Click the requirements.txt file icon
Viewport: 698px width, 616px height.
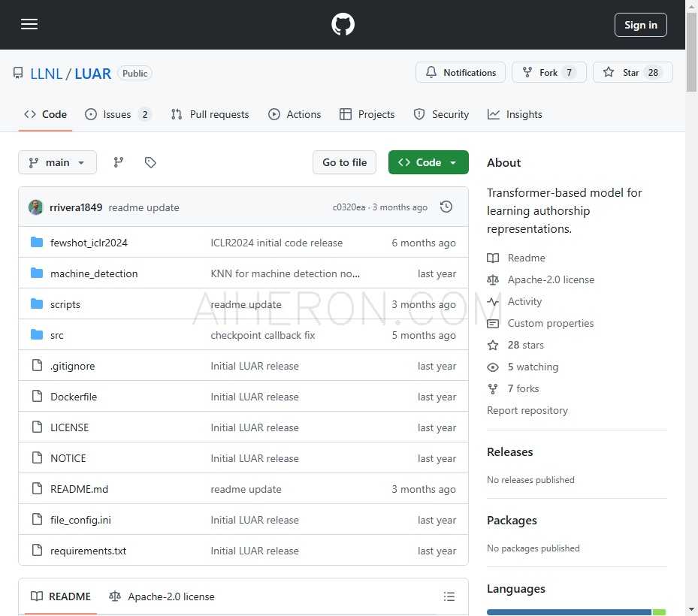tap(38, 550)
